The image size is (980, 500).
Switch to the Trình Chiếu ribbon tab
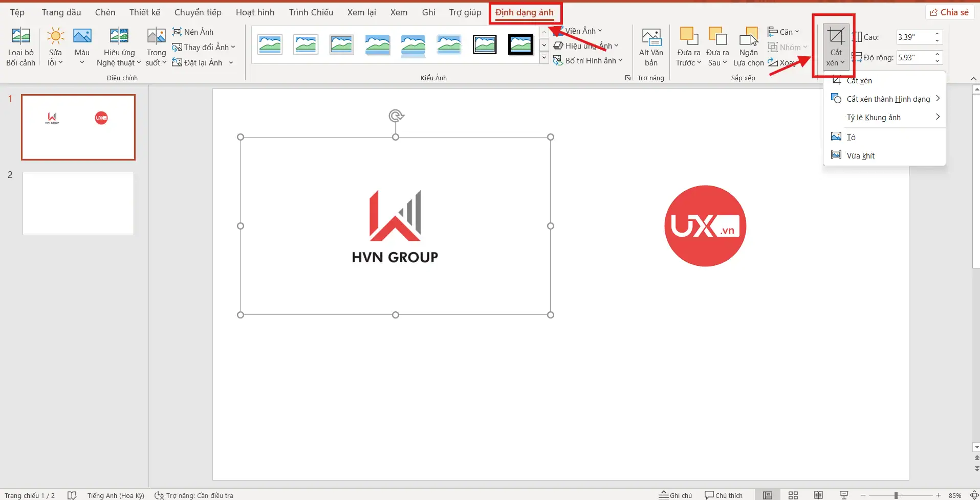[x=310, y=12]
